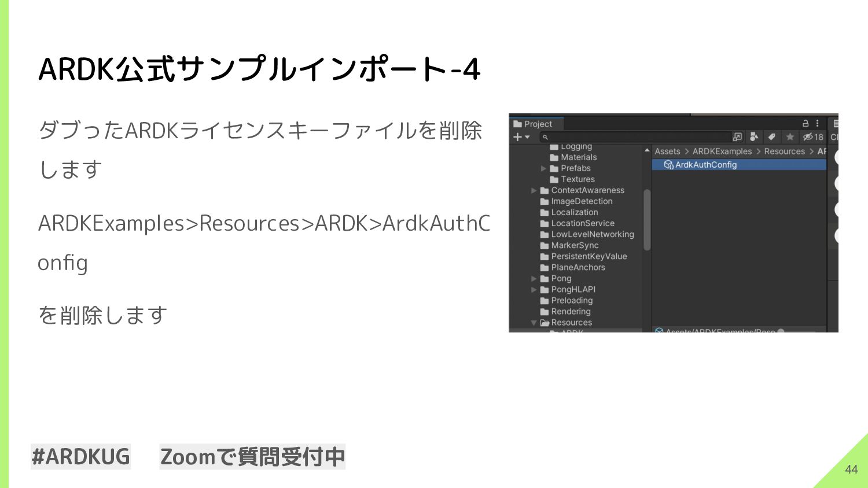Select the PlaneAnchors folder
868x488 pixels.
(572, 267)
